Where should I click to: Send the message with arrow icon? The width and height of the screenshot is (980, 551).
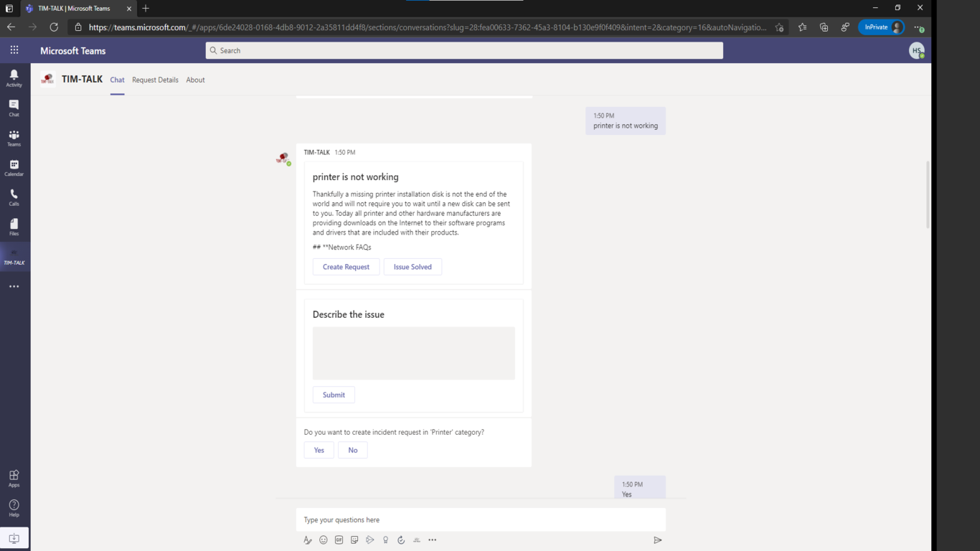(x=657, y=540)
